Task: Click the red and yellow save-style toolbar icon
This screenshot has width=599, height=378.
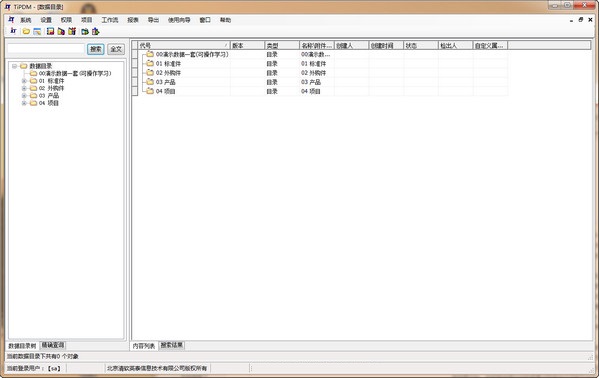Action: click(50, 31)
